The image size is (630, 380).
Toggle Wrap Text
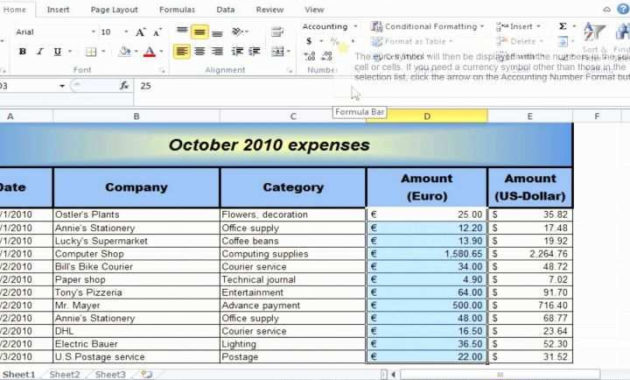[x=277, y=31]
